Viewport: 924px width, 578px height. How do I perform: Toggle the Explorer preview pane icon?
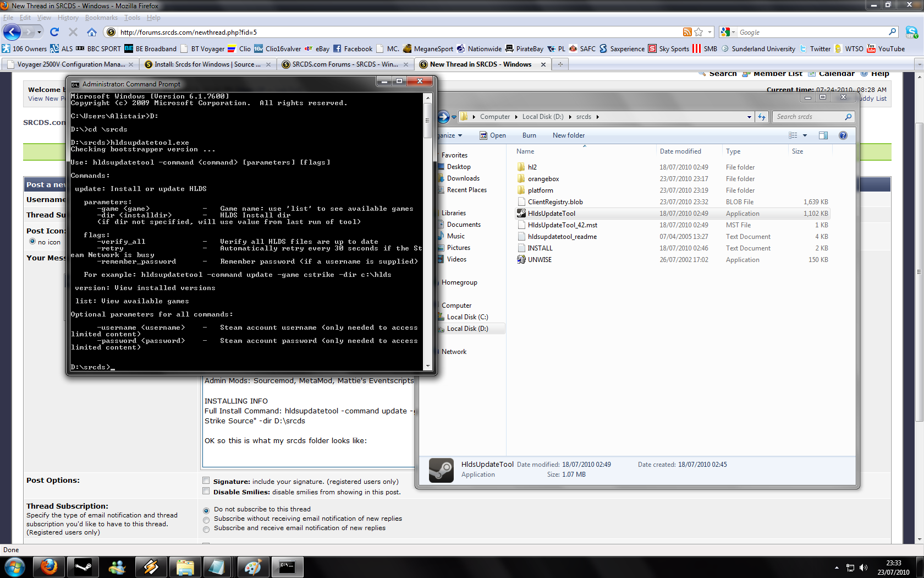tap(823, 135)
